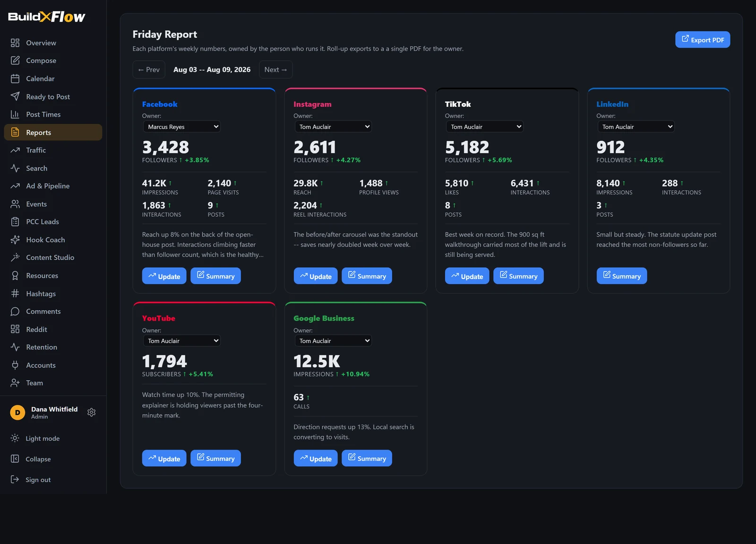Go to Compose in the sidebar

click(53, 60)
